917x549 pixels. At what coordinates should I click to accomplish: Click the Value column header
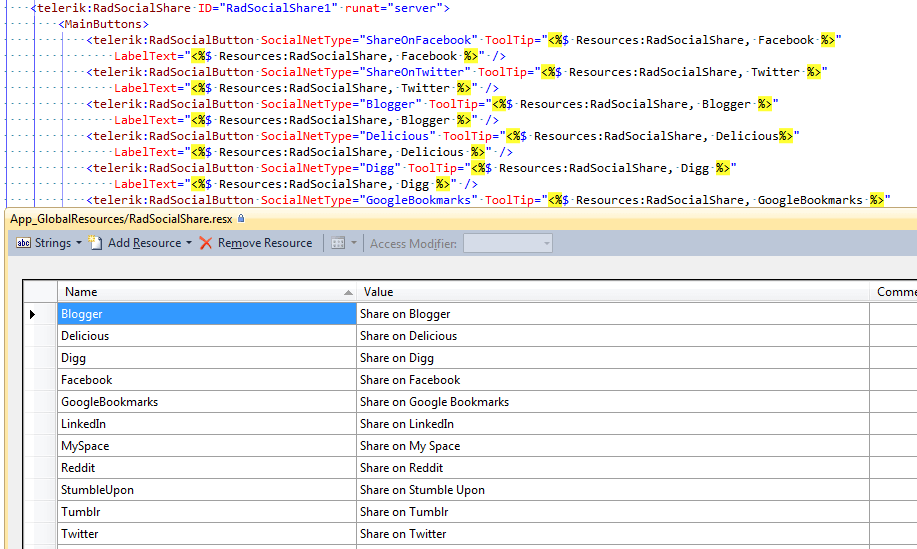tap(612, 291)
